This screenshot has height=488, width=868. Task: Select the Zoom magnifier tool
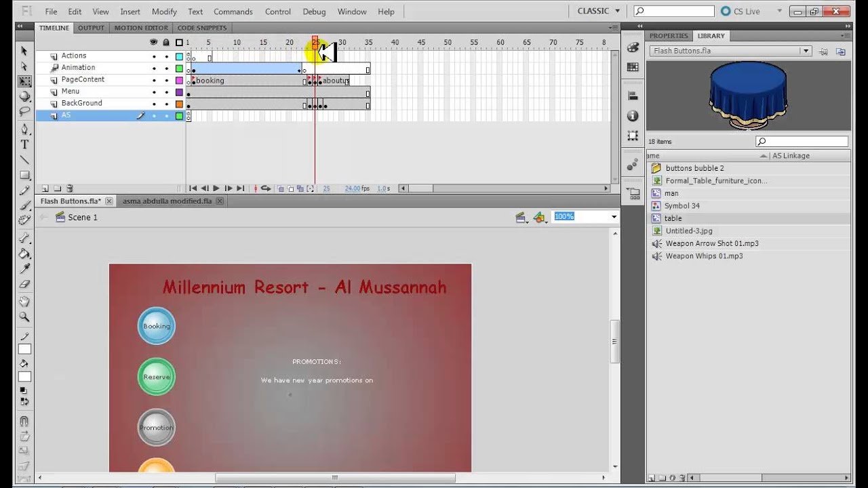tap(24, 317)
